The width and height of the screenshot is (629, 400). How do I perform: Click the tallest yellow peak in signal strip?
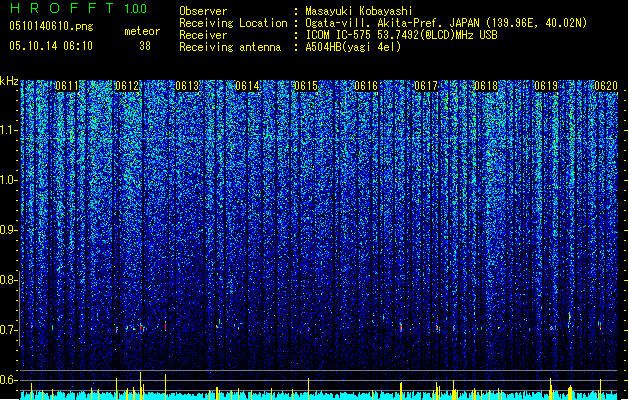tap(140, 386)
